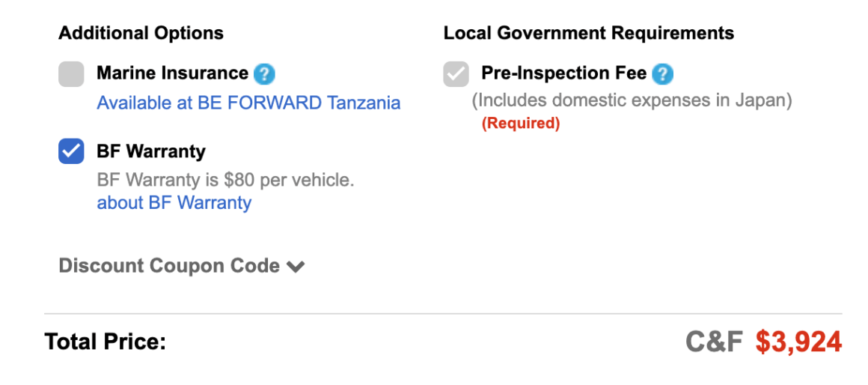Click the Total Price label
The image size is (868, 385).
(105, 342)
